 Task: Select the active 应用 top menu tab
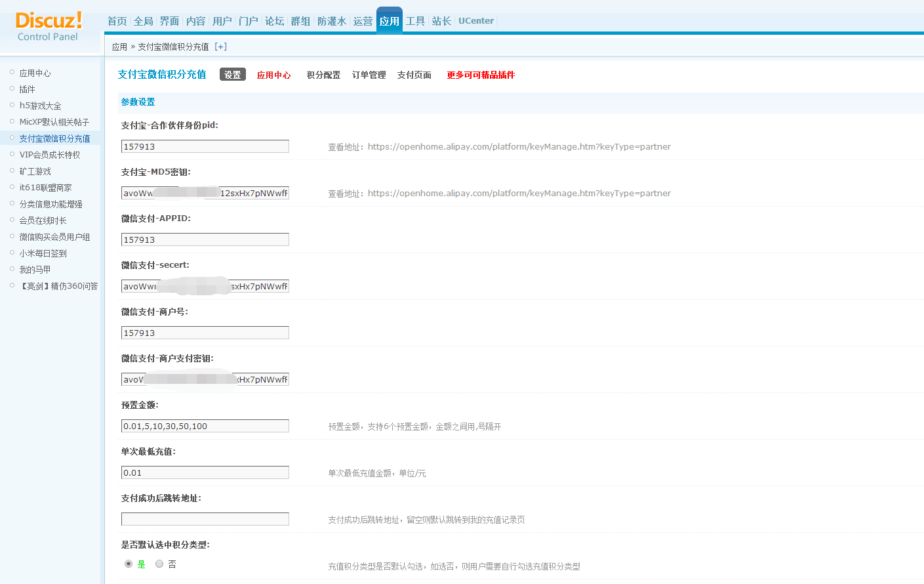390,21
